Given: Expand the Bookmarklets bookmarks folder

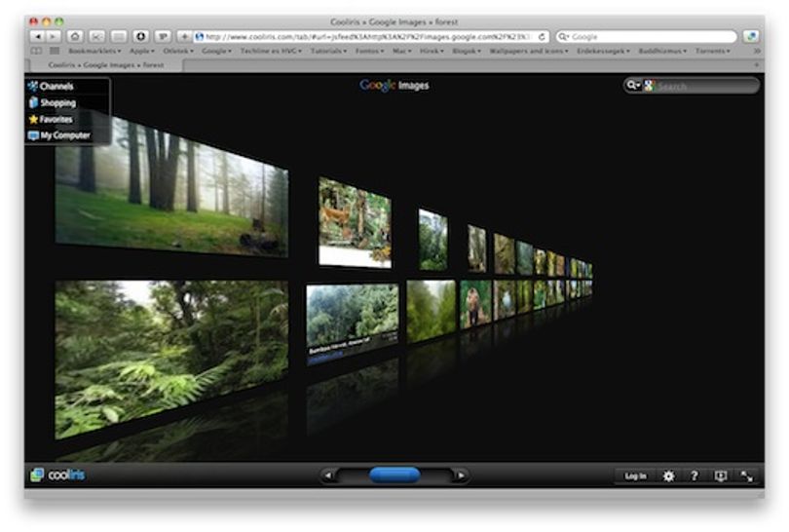Looking at the screenshot, I should 94,51.
